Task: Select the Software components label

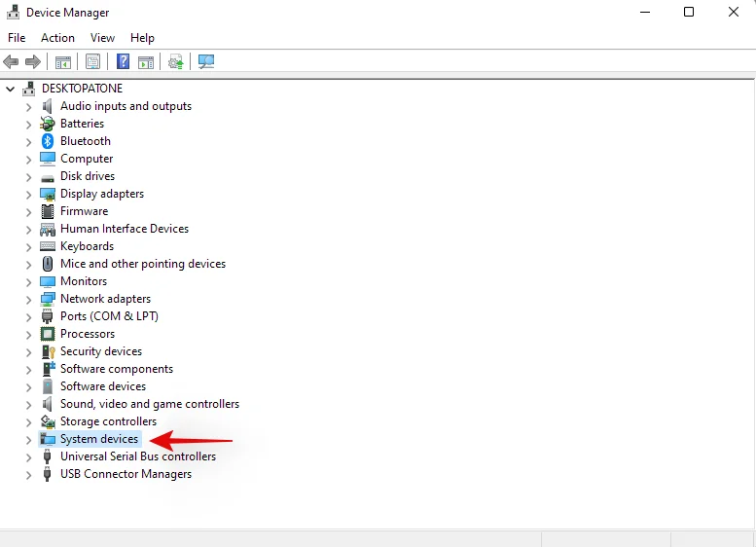Action: (x=116, y=369)
